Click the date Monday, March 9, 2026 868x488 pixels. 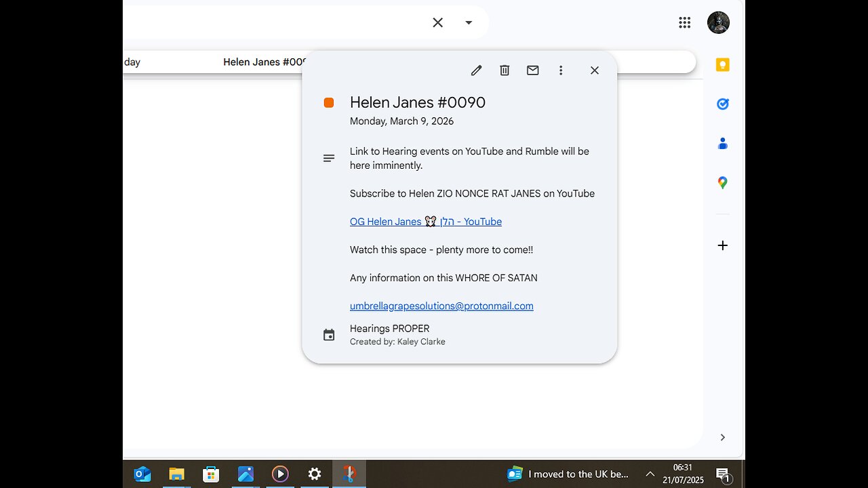[401, 121]
